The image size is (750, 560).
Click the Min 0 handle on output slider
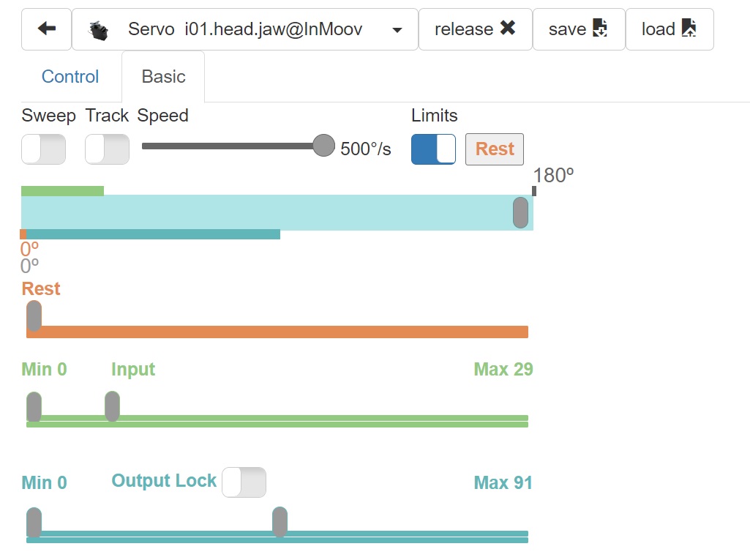pos(34,522)
